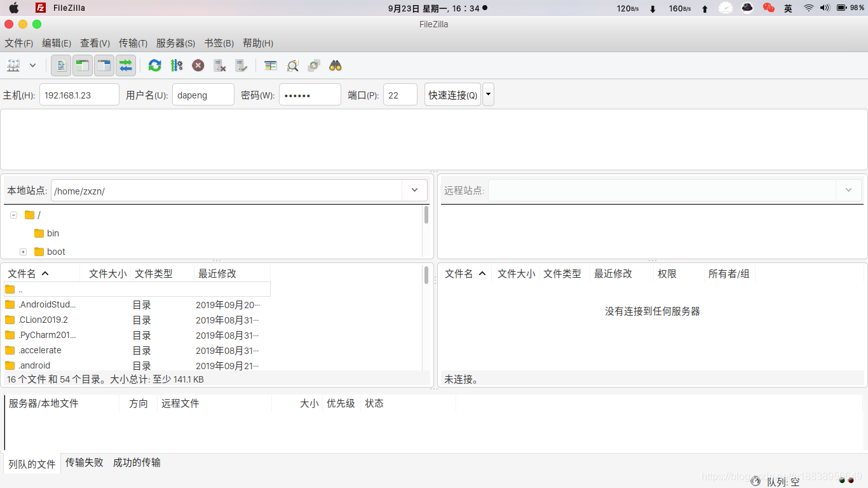
Task: Click the battery status icon
Action: [842, 8]
